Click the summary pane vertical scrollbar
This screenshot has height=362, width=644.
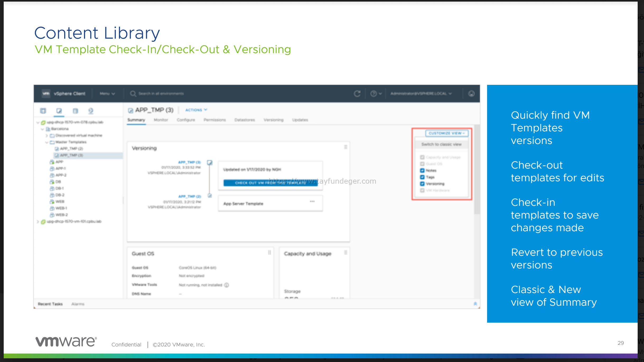[477, 169]
